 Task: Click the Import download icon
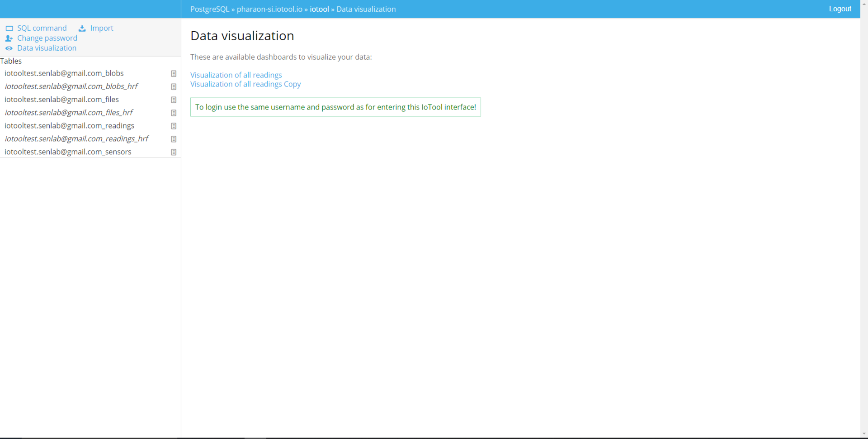coord(82,29)
